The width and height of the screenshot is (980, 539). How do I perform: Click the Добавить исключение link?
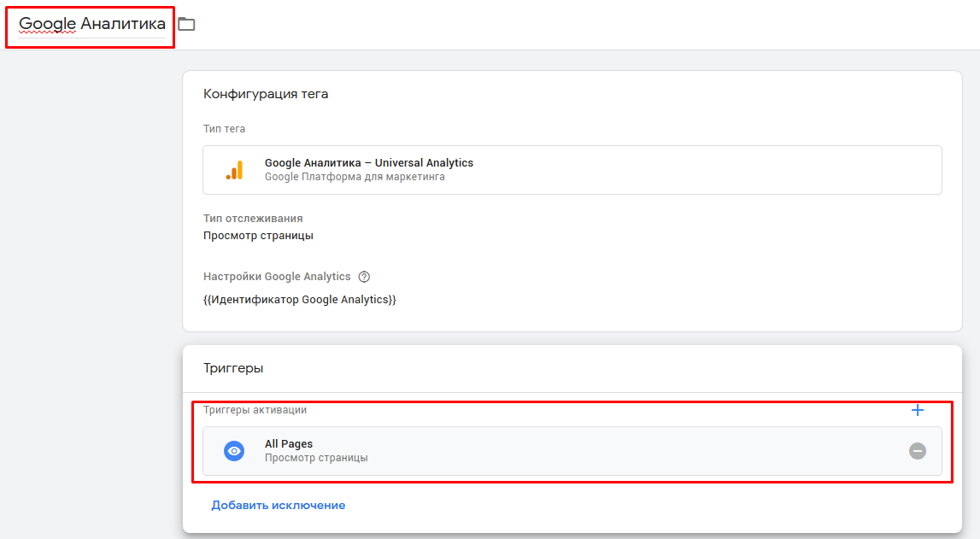pos(279,506)
